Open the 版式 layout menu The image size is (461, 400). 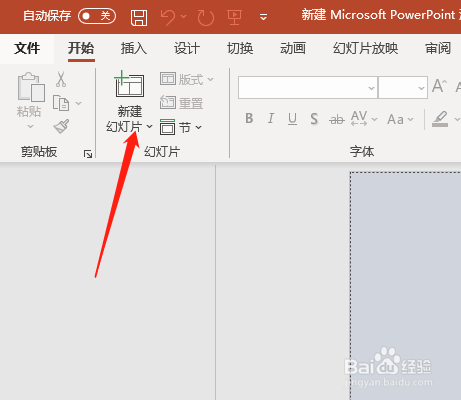click(187, 79)
